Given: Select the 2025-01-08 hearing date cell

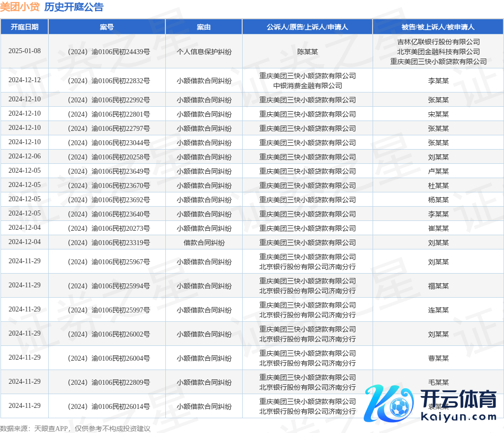Looking at the screenshot, I should click(x=25, y=51).
